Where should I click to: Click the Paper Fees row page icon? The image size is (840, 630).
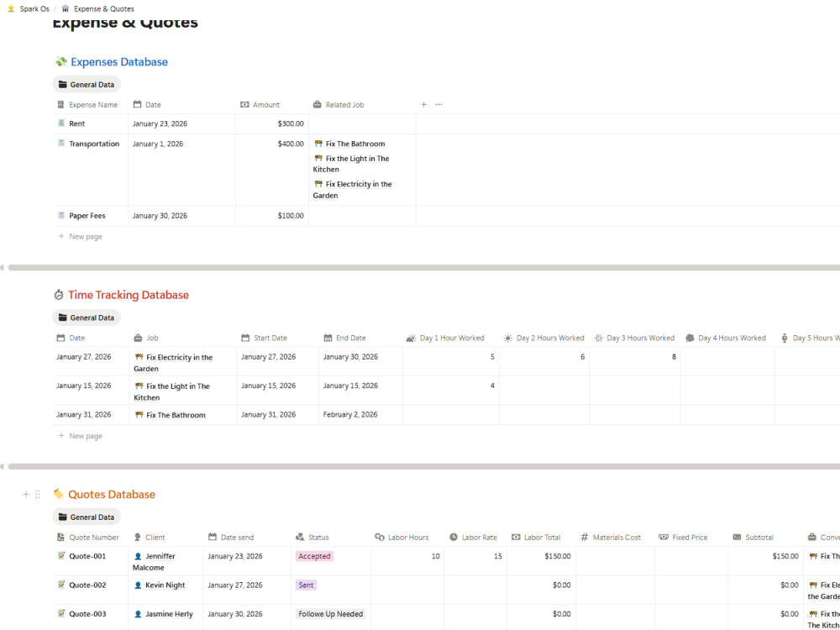tap(61, 215)
